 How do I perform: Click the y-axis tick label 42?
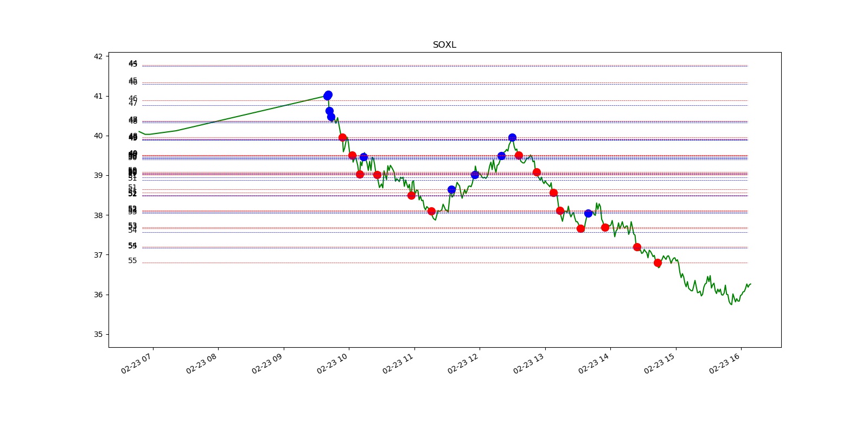[98, 56]
